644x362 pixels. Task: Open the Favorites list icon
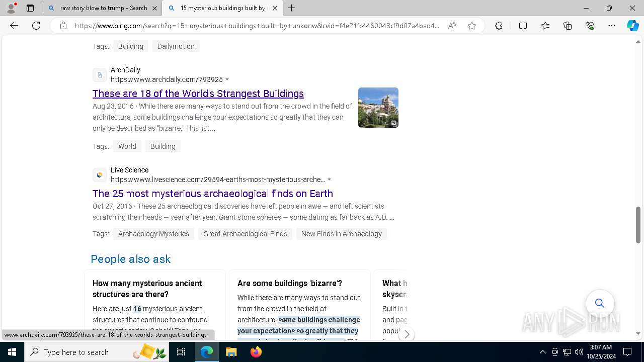(x=545, y=26)
